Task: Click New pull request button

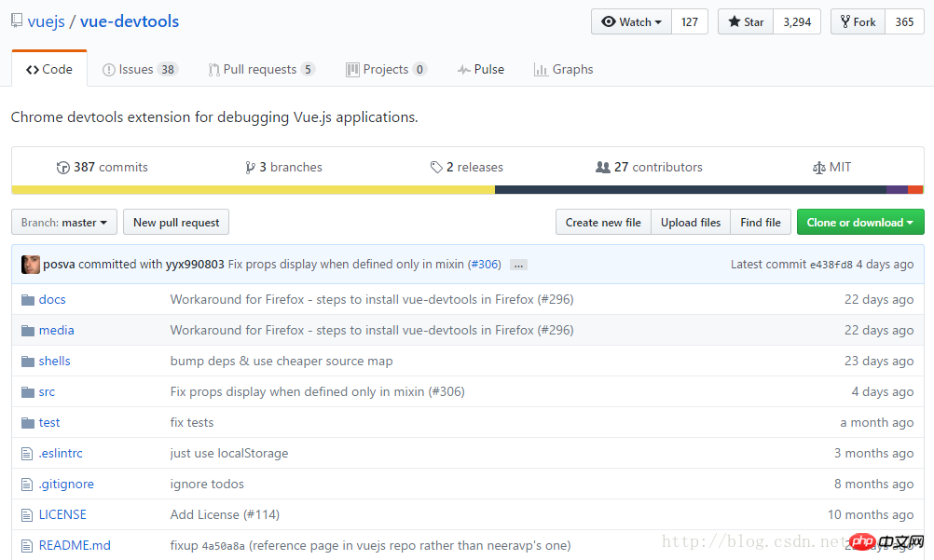Action: click(x=176, y=222)
